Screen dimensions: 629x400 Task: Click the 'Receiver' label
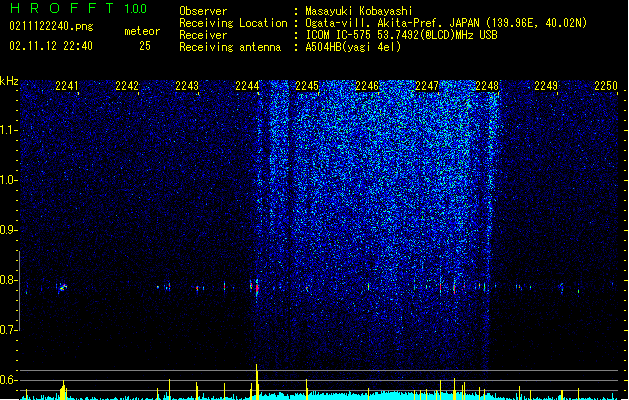[x=203, y=35]
